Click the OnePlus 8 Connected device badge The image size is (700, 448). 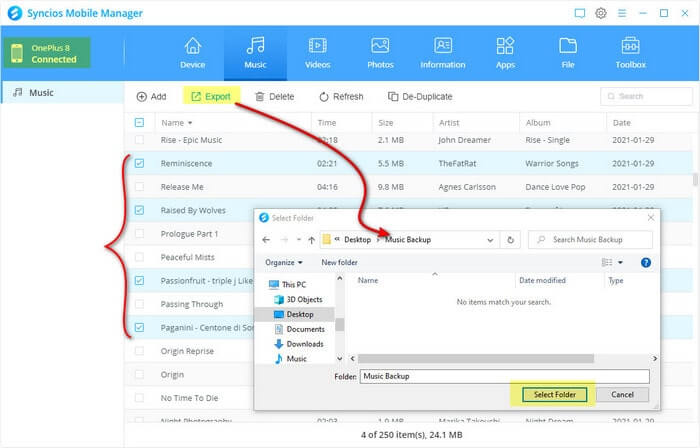47,53
